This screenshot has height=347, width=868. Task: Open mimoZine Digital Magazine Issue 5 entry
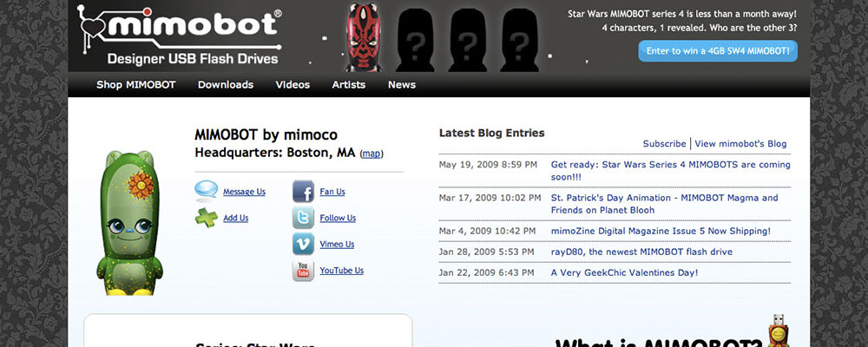(661, 231)
